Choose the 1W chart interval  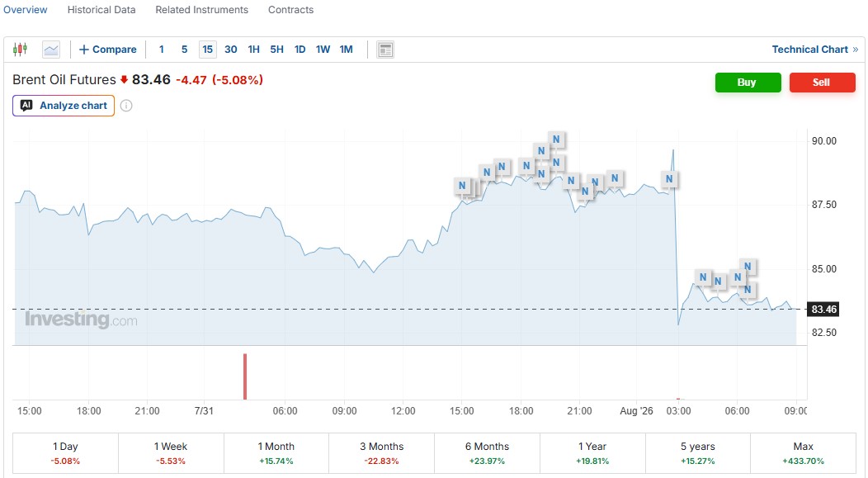[x=323, y=50]
